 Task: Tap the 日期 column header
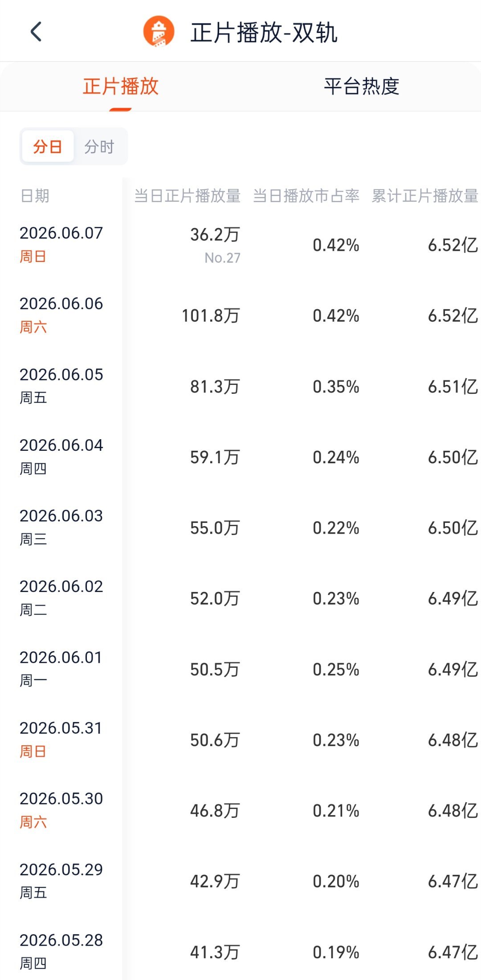coord(35,196)
